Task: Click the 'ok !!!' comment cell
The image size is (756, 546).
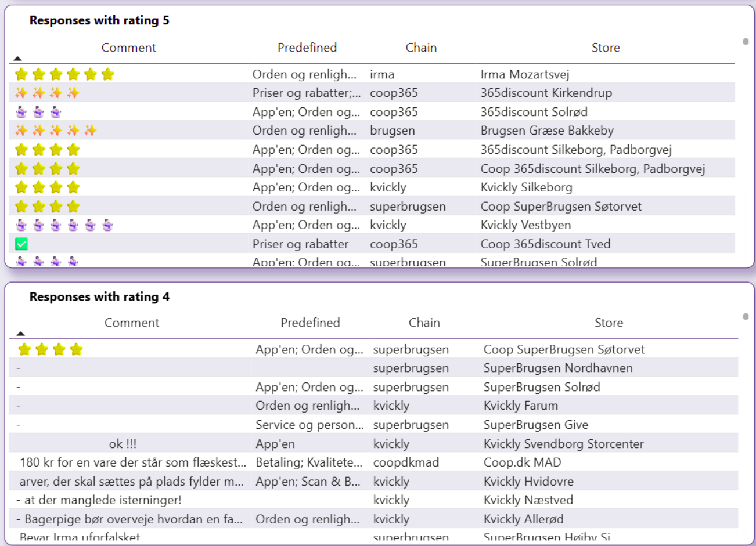Action: 123,444
